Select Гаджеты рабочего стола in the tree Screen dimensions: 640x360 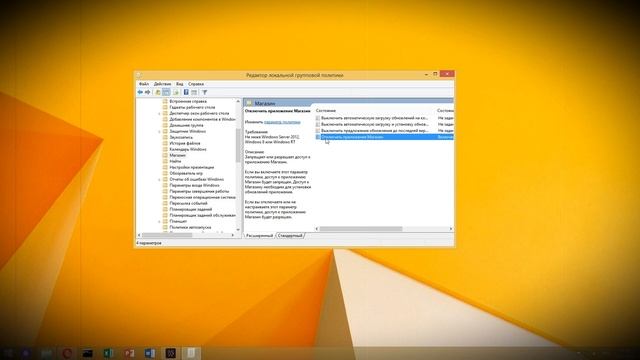click(192, 107)
